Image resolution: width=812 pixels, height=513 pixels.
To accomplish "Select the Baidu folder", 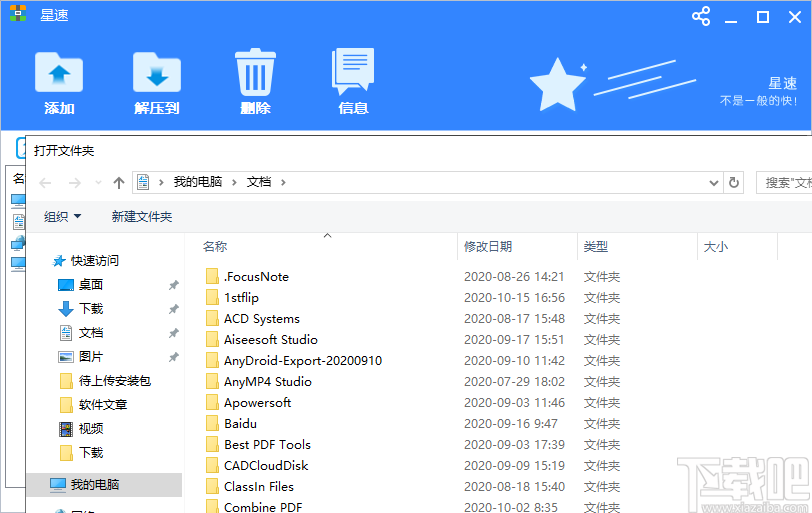I will [240, 423].
